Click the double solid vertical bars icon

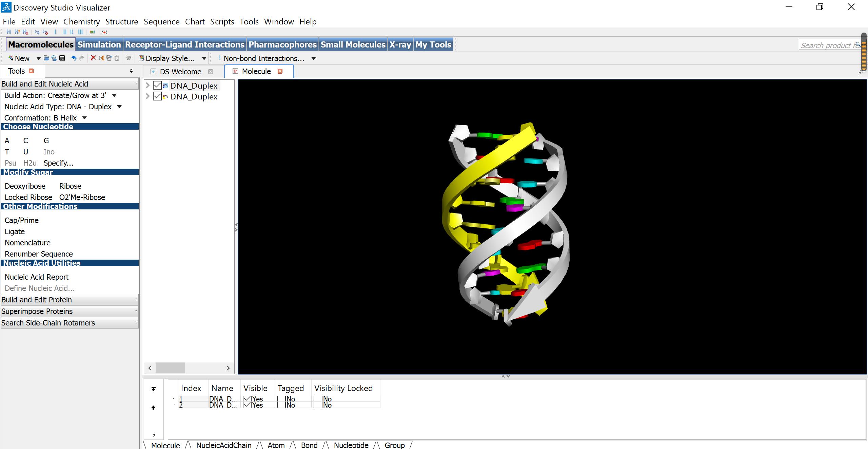[65, 32]
